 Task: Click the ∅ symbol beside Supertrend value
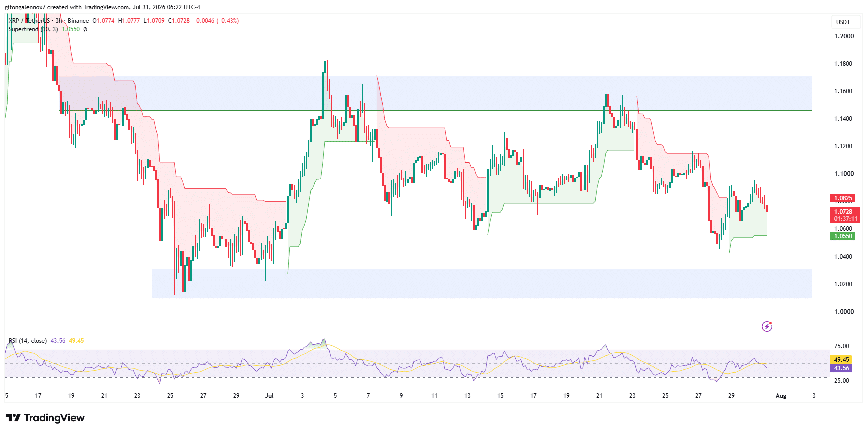pos(85,29)
